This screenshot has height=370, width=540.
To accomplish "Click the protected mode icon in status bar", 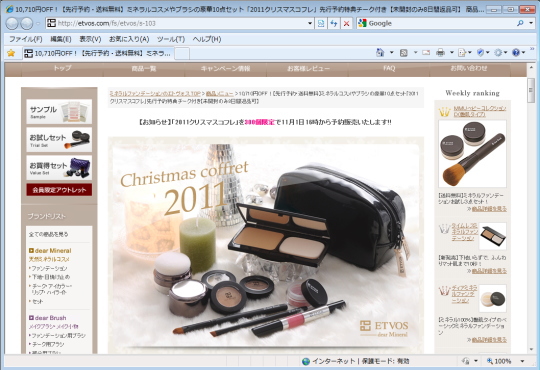I will 466,361.
